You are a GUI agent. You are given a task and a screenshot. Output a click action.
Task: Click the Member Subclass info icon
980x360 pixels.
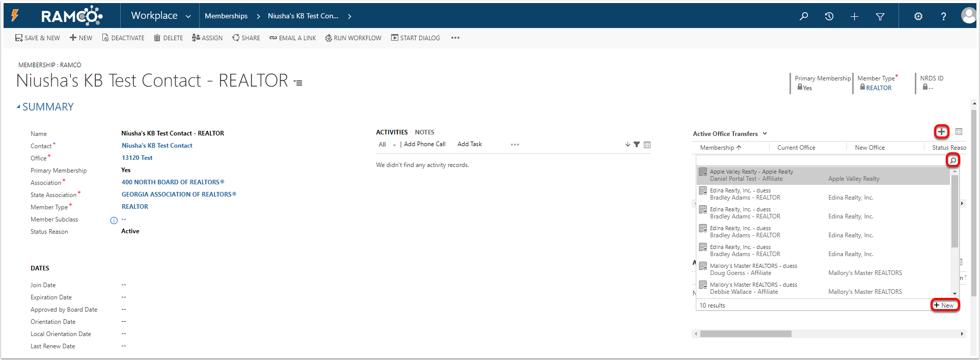114,220
